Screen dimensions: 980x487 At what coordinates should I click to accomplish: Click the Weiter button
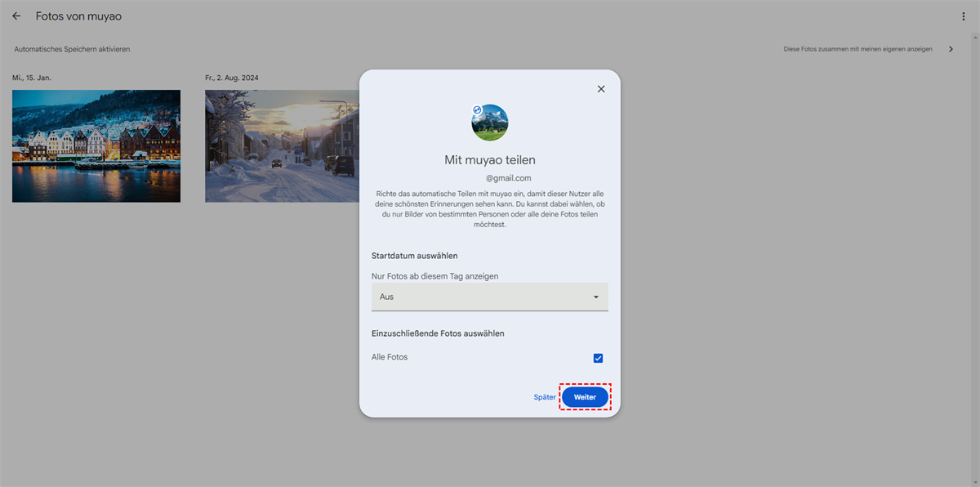[x=585, y=397]
